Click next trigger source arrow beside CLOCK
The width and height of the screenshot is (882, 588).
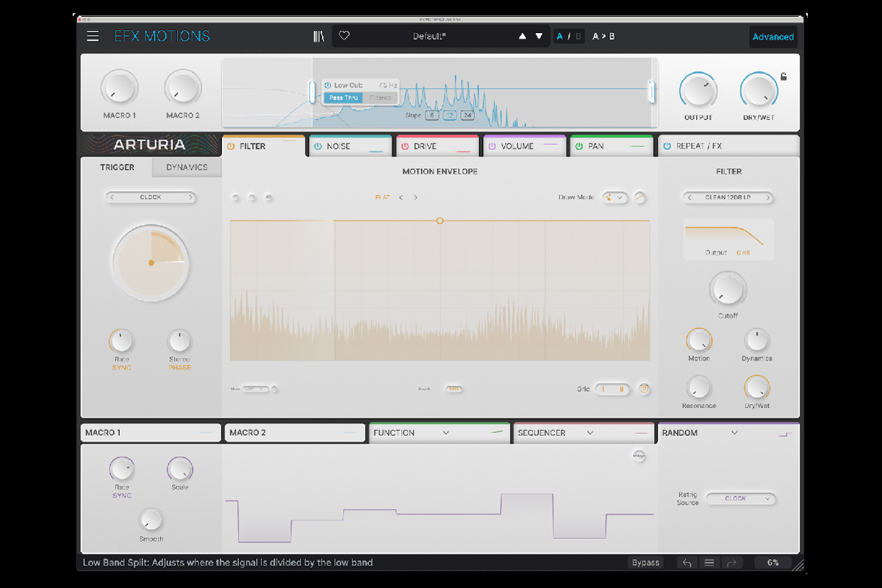click(190, 197)
